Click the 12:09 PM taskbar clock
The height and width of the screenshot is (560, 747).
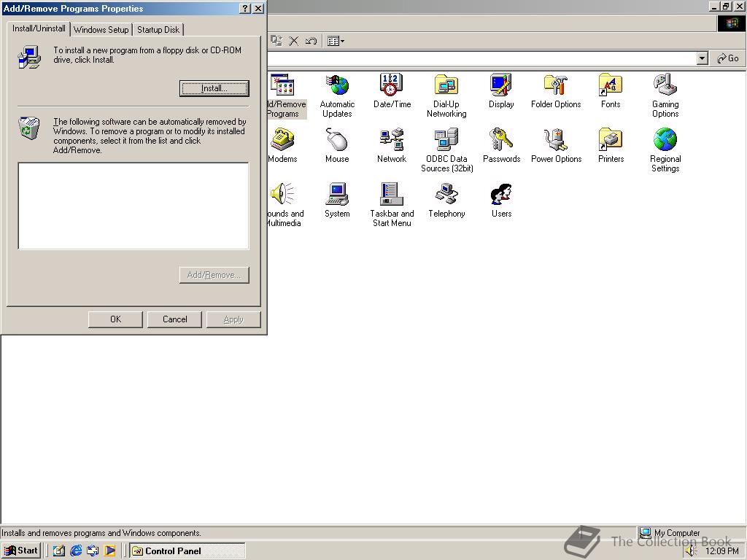click(721, 551)
